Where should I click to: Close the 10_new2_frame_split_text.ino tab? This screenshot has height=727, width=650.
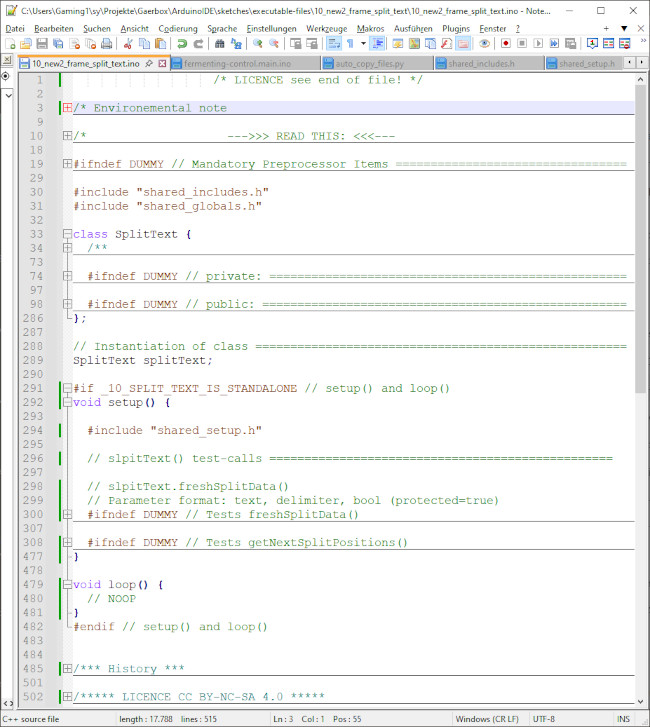(162, 63)
